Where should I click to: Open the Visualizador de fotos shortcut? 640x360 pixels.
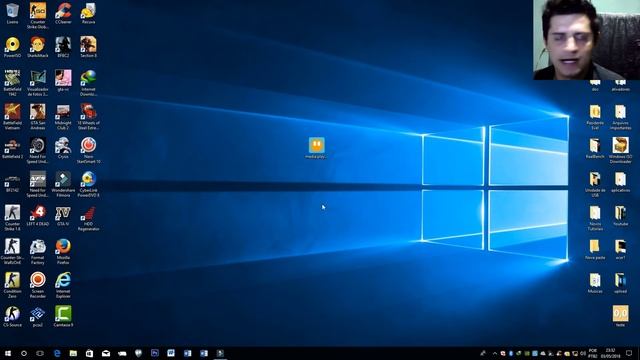38,83
